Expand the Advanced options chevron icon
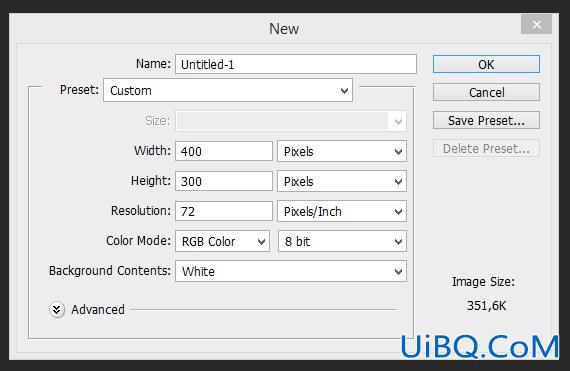Screen dimensions: 570x371 (57, 310)
